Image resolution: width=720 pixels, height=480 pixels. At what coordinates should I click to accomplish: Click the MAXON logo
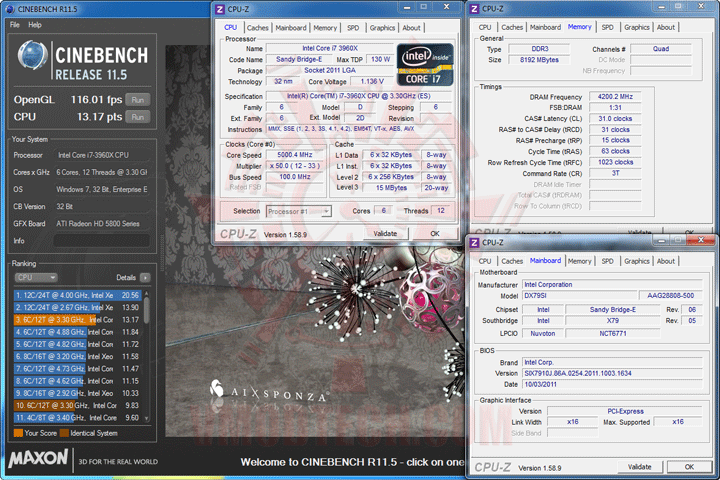39,458
